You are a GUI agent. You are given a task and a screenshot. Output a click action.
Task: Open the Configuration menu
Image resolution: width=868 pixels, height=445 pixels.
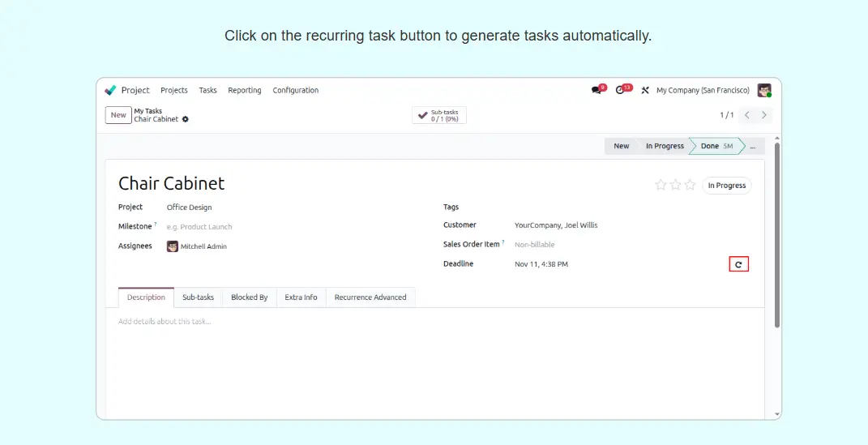[295, 90]
